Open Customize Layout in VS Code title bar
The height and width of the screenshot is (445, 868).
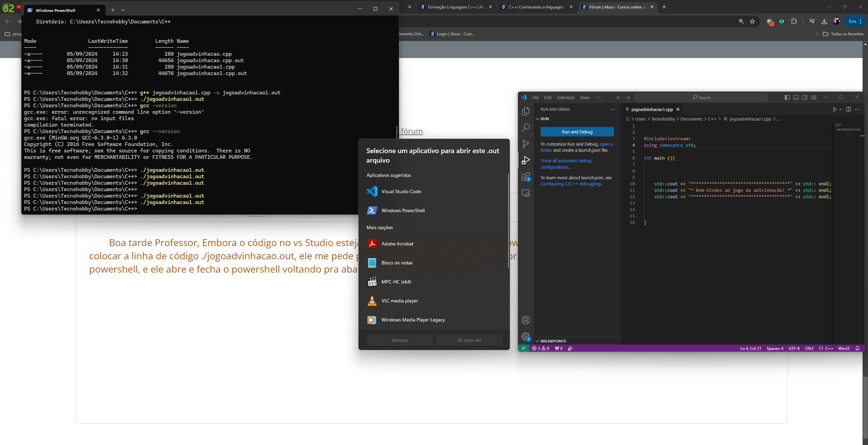tap(814, 97)
